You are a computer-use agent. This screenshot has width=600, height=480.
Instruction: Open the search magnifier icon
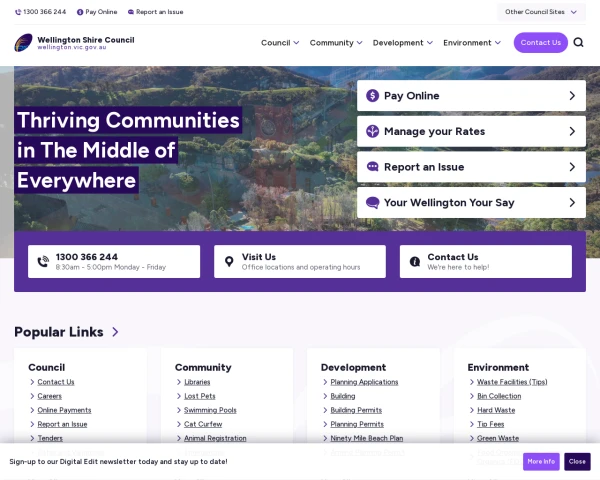[578, 42]
